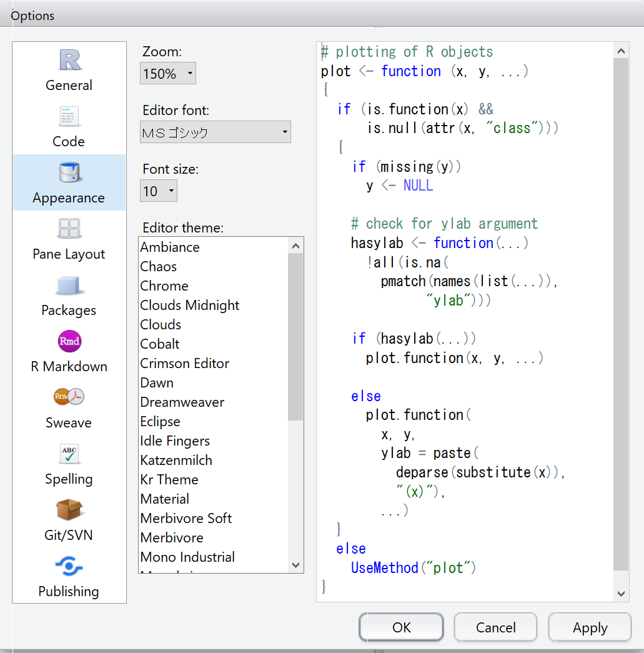The image size is (644, 653).
Task: Select Dreamweaver editor theme
Action: 213,402
